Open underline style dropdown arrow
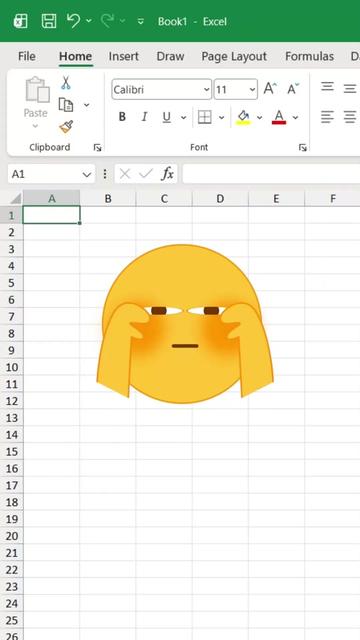The width and height of the screenshot is (360, 640). click(183, 118)
